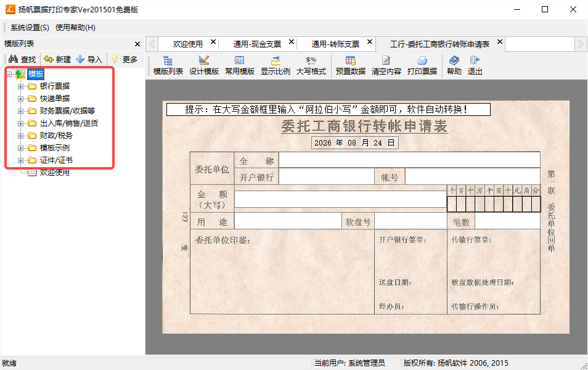
Task: Close the 通用-转账支票 tab
Action: (x=370, y=42)
